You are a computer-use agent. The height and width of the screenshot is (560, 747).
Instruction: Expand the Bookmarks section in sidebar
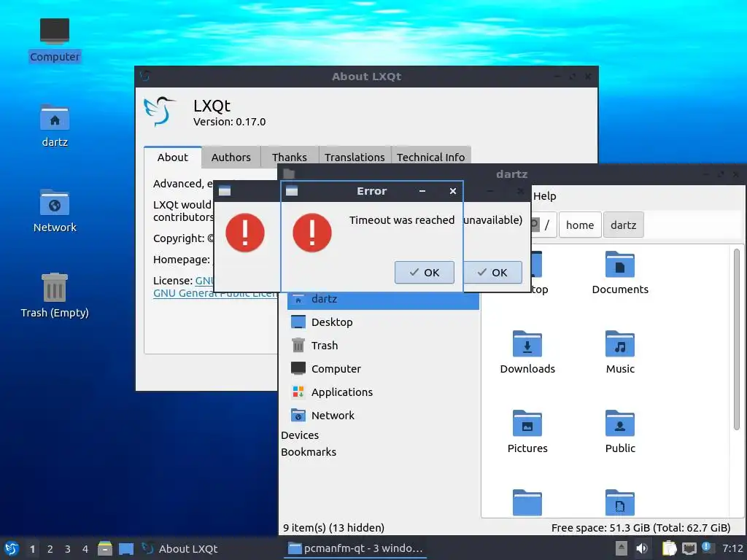309,452
